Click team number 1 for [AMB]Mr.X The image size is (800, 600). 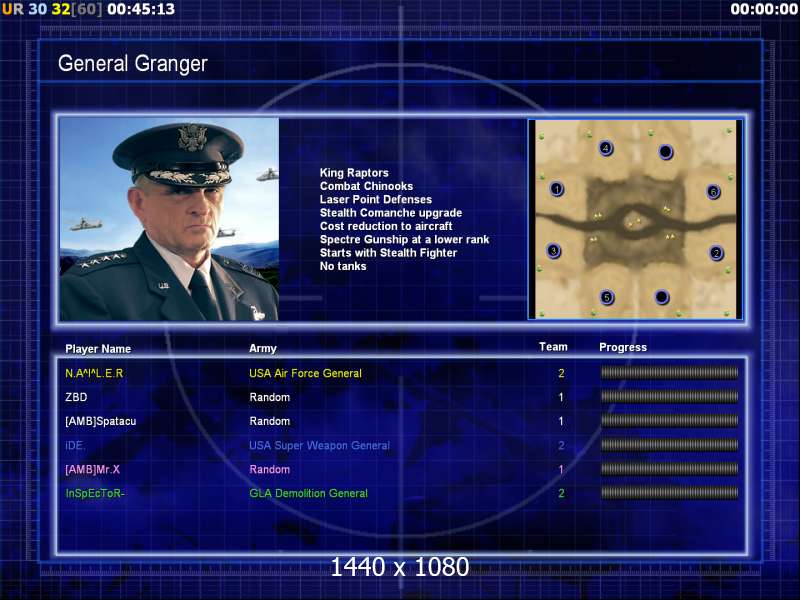[561, 469]
